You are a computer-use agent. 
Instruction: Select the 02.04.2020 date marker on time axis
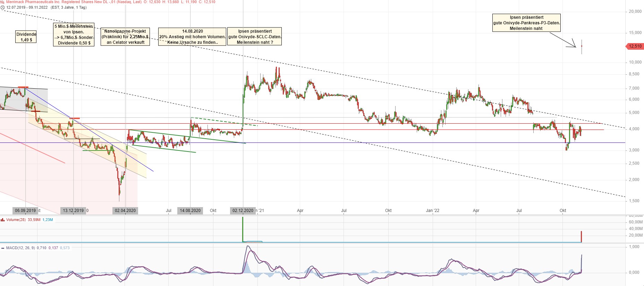tap(125, 211)
